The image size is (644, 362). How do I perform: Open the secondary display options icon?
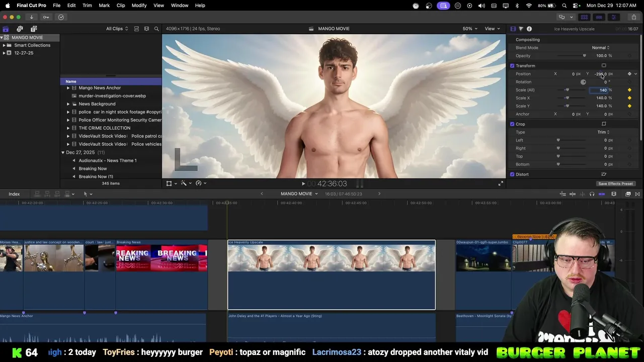[x=561, y=17]
